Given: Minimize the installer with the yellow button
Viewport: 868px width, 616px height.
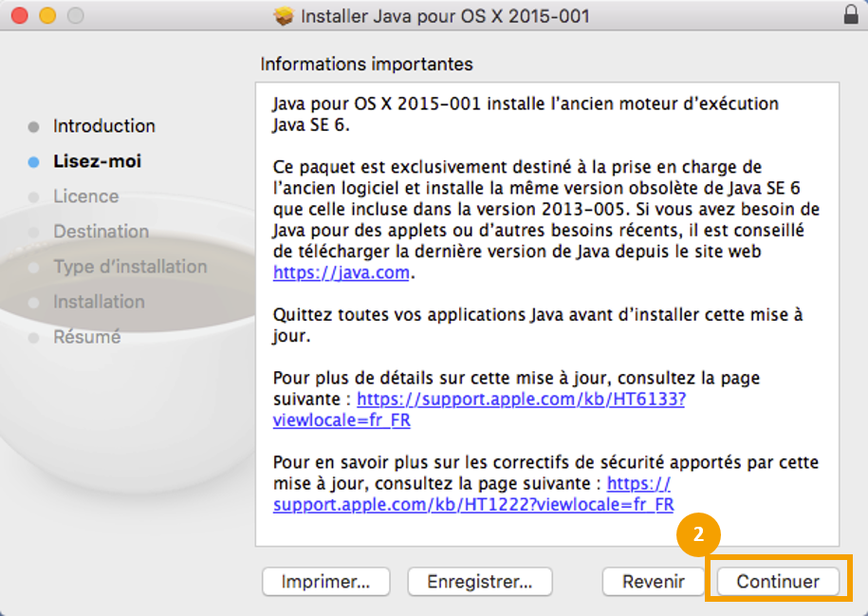Looking at the screenshot, I should pyautogui.click(x=47, y=15).
